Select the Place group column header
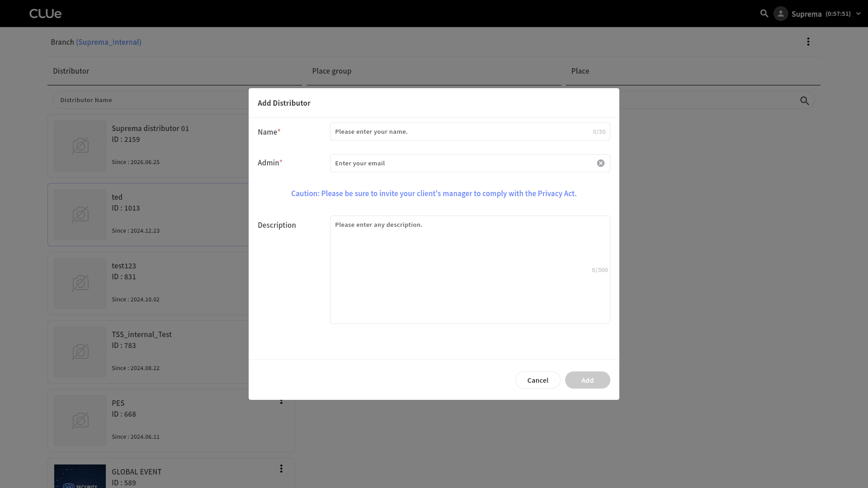 (331, 71)
